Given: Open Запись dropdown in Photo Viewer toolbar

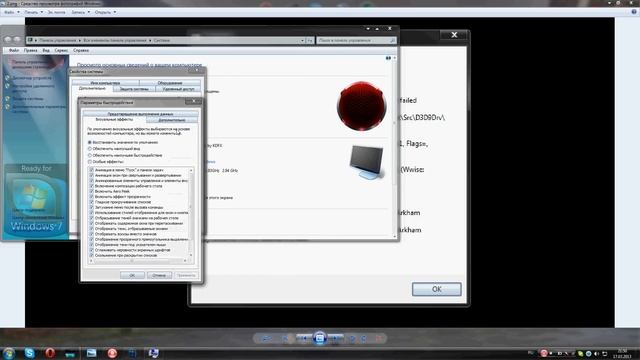Looking at the screenshot, I should [80, 12].
